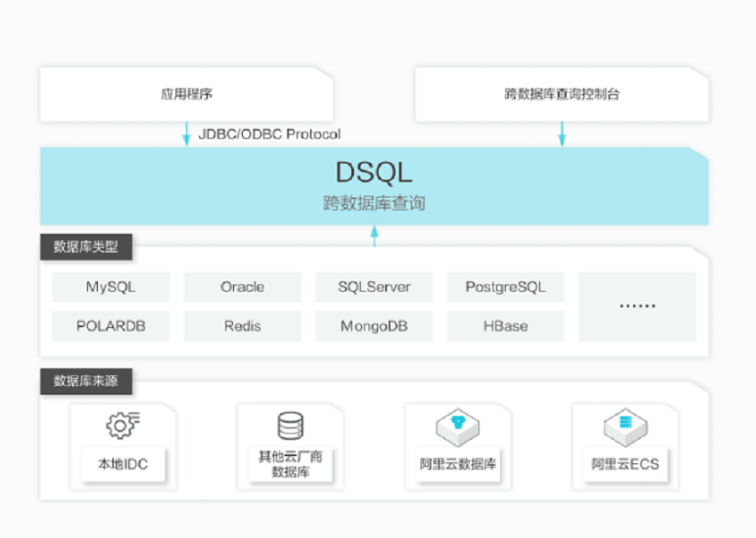This screenshot has height=538, width=756.
Task: Select the 跨数据库查询控制台 box
Action: tap(562, 94)
